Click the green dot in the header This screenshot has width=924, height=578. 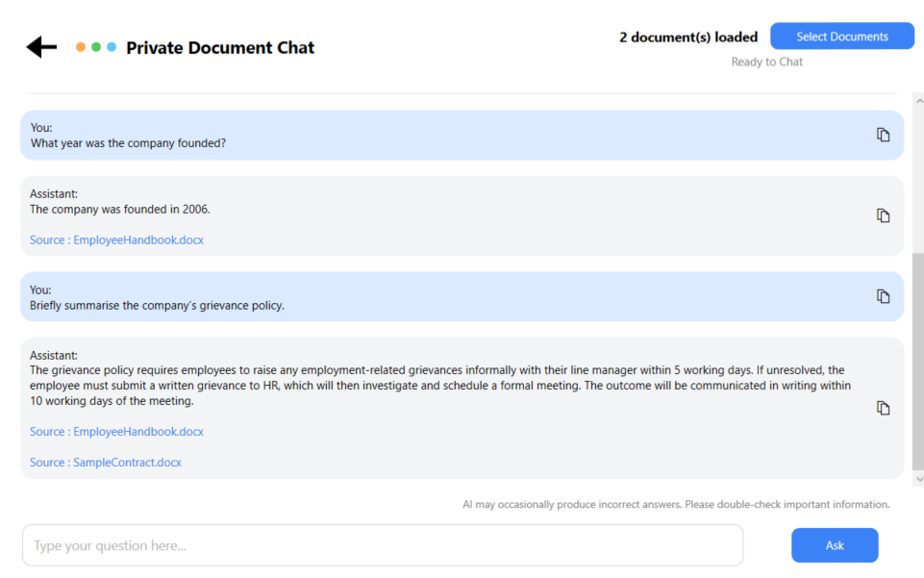(x=96, y=45)
